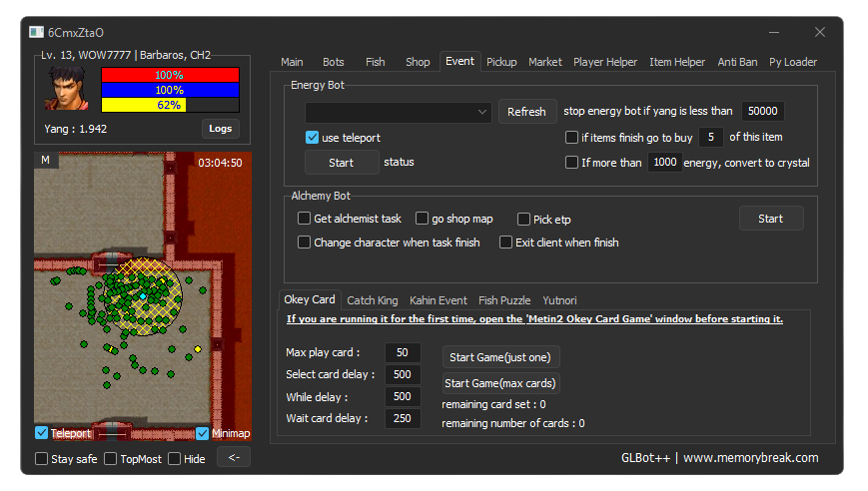Tick the Hide checkbox

(175, 459)
